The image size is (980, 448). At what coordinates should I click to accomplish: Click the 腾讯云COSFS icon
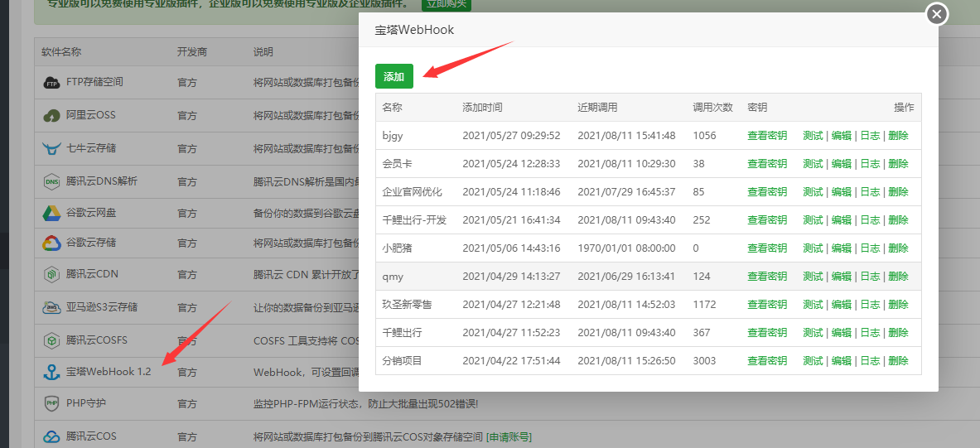[51, 340]
